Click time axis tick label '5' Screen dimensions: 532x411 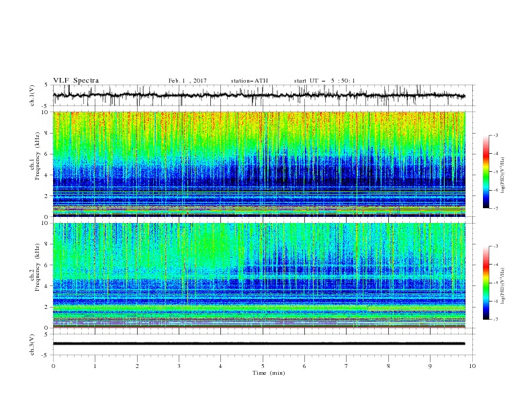pos(263,366)
